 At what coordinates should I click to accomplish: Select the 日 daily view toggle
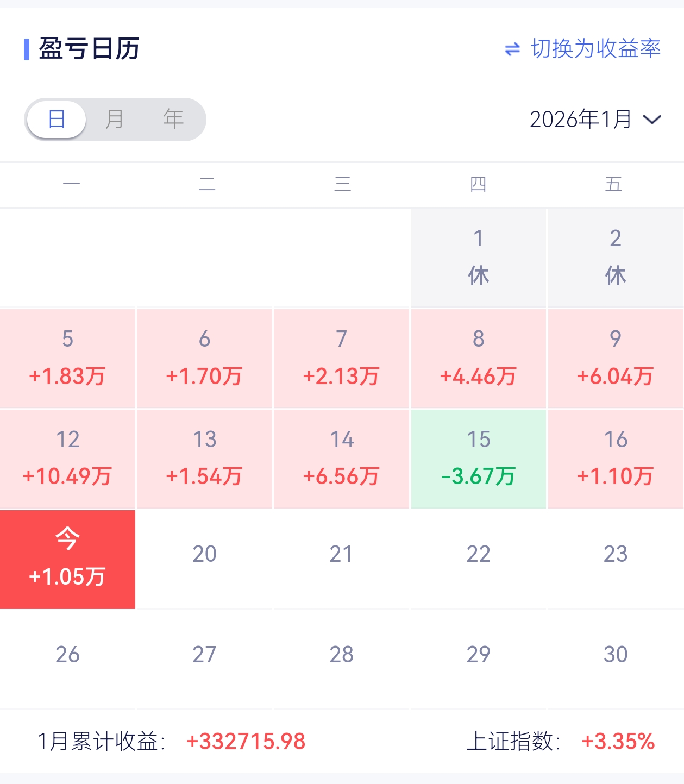[x=57, y=119]
